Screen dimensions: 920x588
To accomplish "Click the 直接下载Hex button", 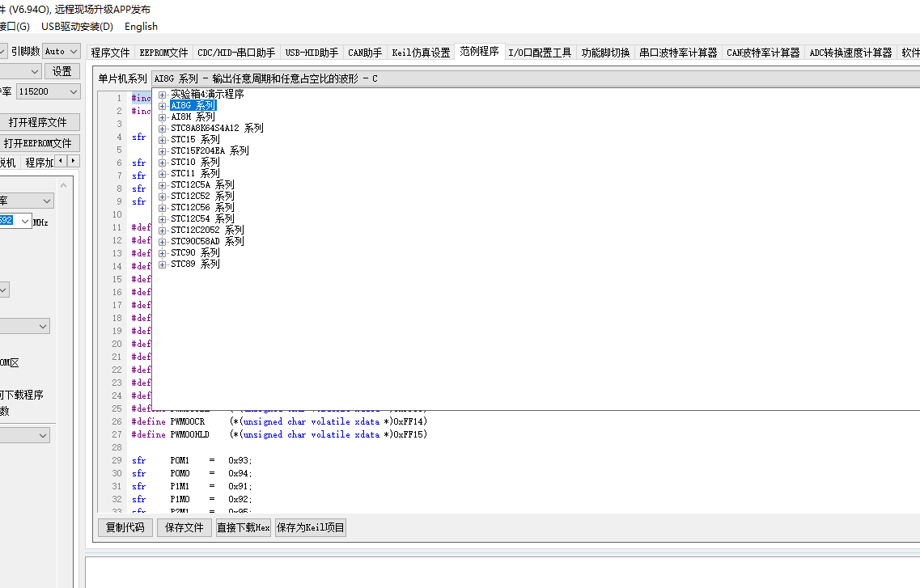I will tap(243, 527).
